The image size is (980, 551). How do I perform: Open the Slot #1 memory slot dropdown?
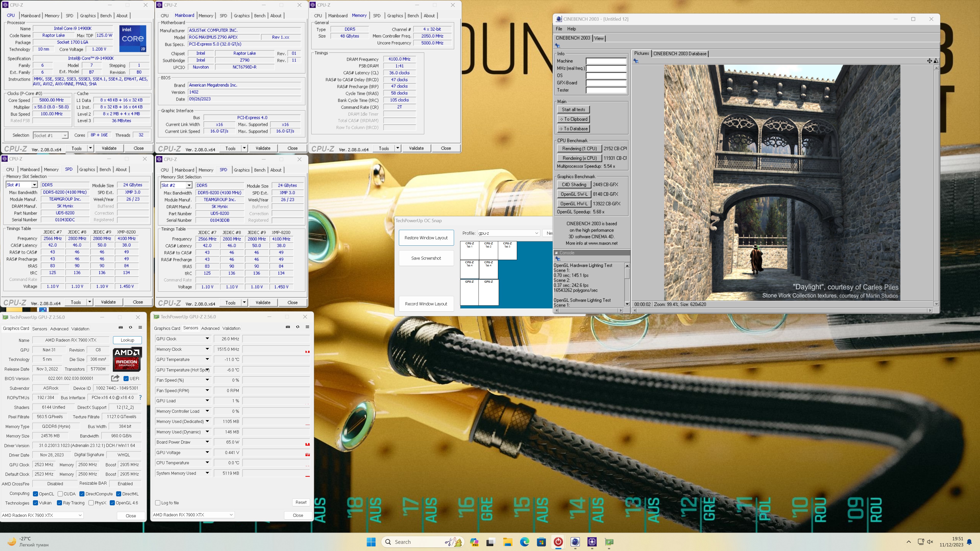click(34, 185)
